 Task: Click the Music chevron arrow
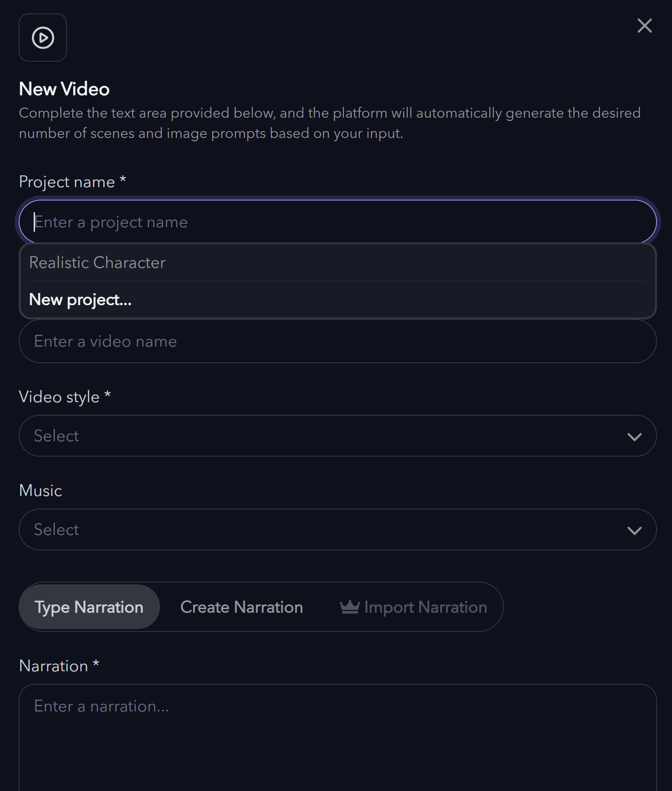pyautogui.click(x=634, y=530)
